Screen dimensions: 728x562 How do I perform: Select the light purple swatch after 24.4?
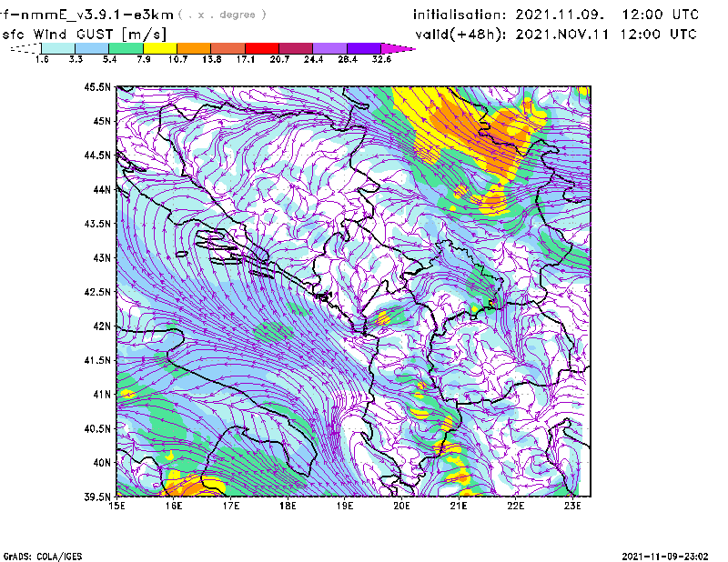330,48
